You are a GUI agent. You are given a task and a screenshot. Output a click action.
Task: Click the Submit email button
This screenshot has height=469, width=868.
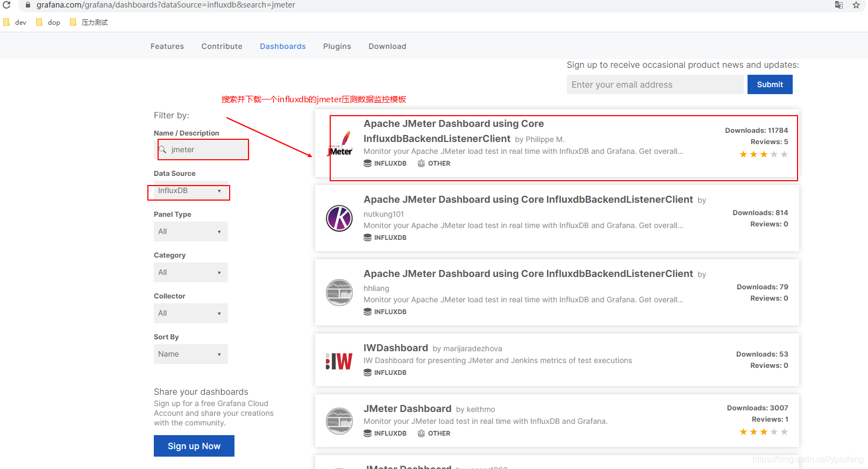(x=770, y=84)
